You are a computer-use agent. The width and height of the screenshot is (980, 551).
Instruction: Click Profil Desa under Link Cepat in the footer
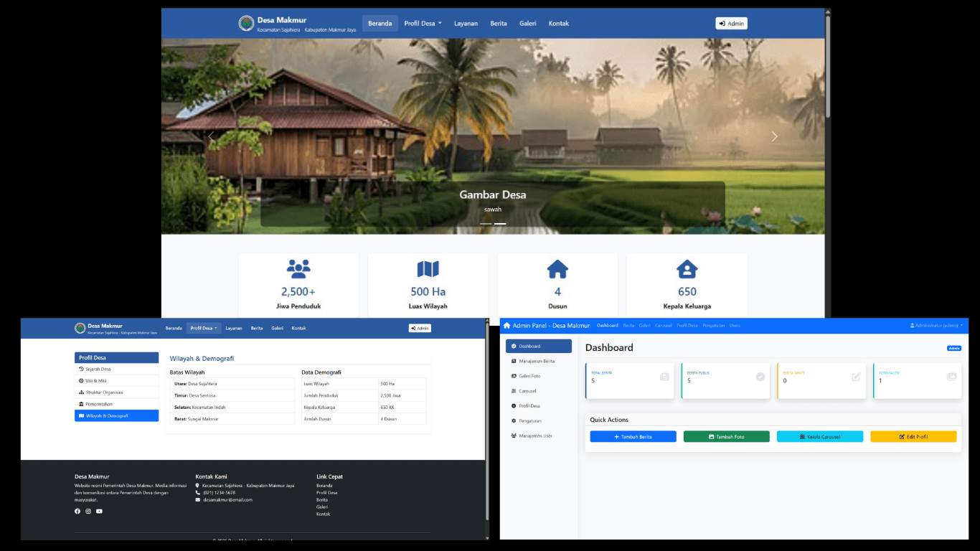[x=326, y=493]
